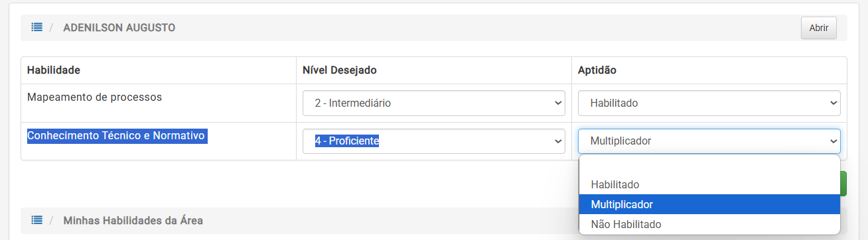This screenshot has height=240, width=868.
Task: Click the Habilidade column header
Action: click(x=54, y=70)
